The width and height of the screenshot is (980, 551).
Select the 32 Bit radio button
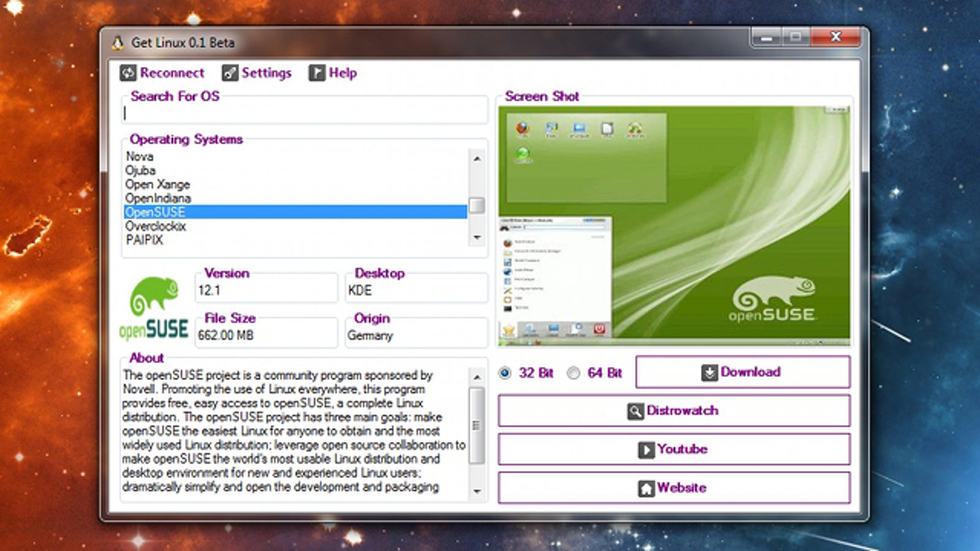505,373
